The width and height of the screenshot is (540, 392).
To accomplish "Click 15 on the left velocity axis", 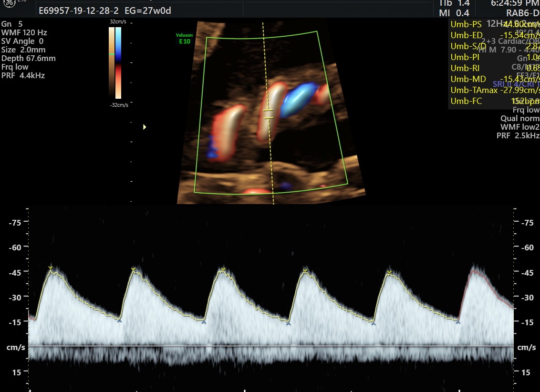I will pyautogui.click(x=16, y=372).
